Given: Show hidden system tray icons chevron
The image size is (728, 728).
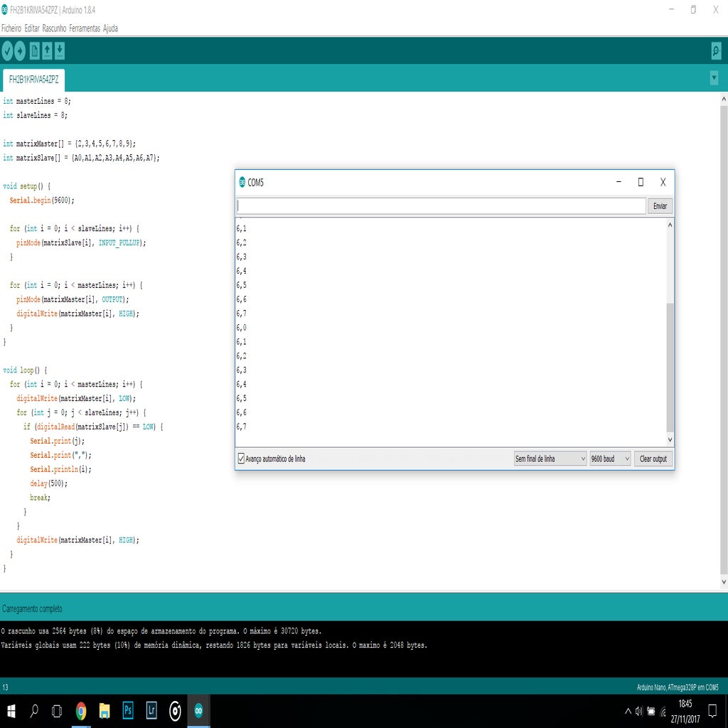Looking at the screenshot, I should [x=628, y=711].
